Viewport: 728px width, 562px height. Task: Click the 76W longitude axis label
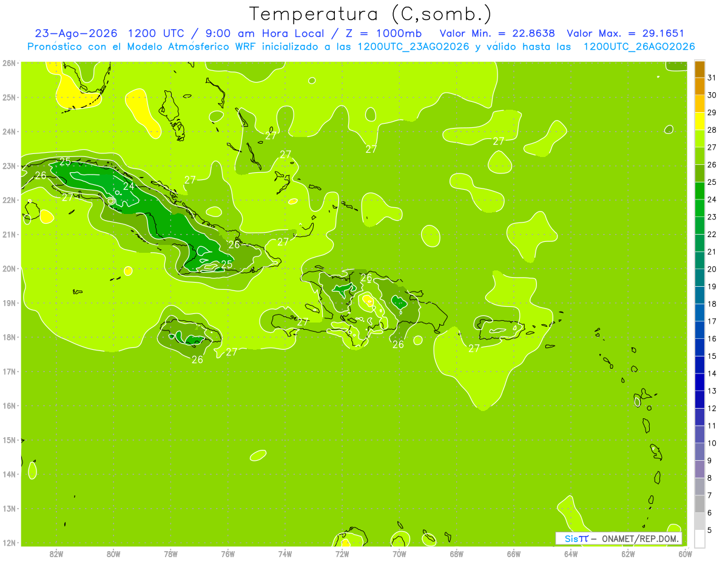coord(227,554)
